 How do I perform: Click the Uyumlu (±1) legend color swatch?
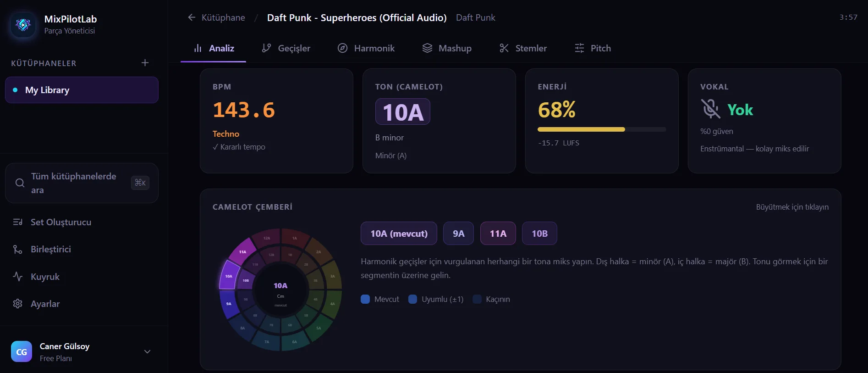coord(412,299)
